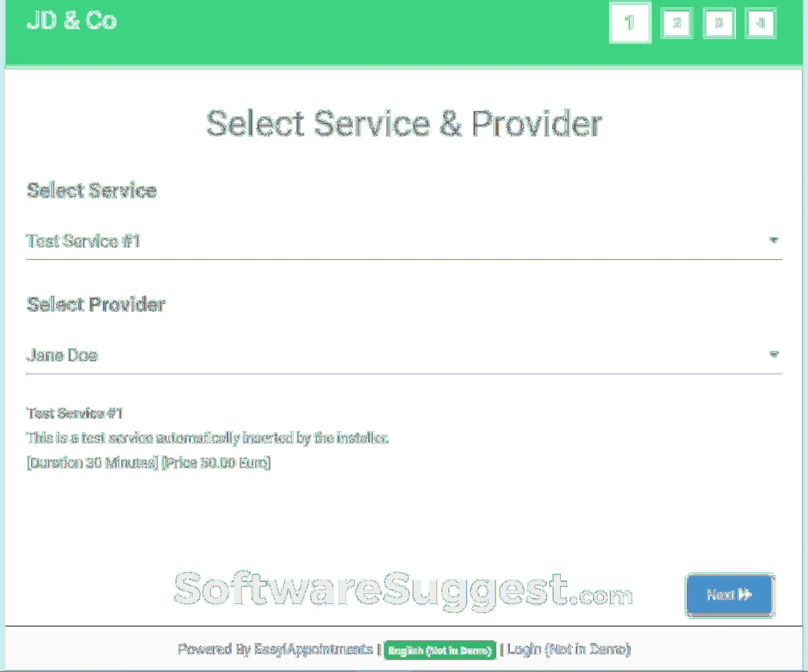Open step 4 indicator
808x672 pixels.
761,24
